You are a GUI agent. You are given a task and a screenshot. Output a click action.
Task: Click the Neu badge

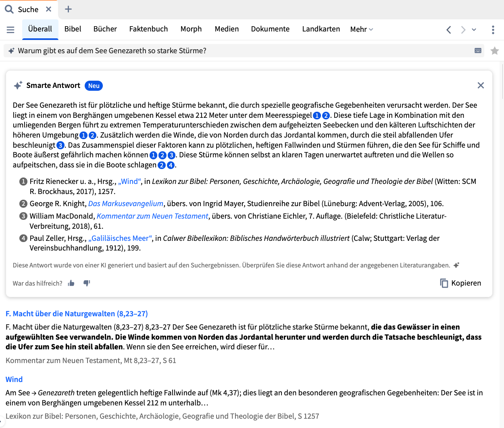(x=94, y=86)
